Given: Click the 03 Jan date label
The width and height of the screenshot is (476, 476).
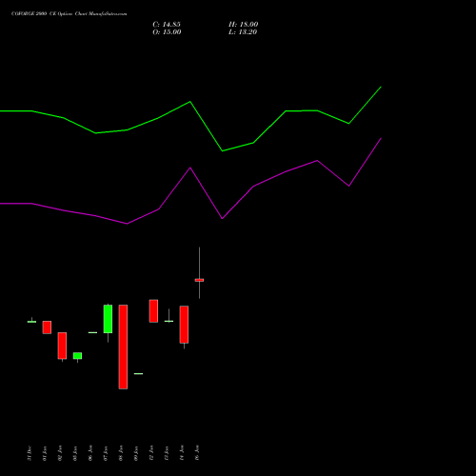Looking at the screenshot, I should tap(75, 453).
